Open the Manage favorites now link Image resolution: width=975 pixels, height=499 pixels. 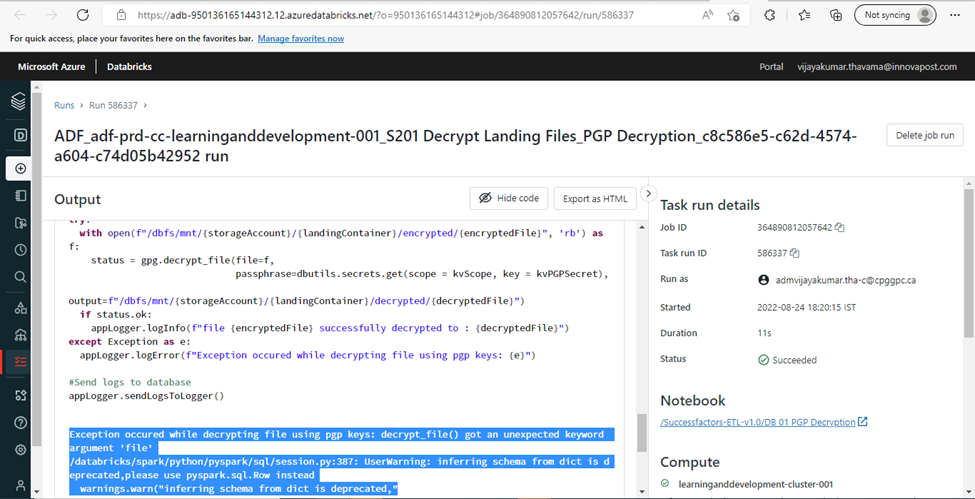tap(301, 39)
